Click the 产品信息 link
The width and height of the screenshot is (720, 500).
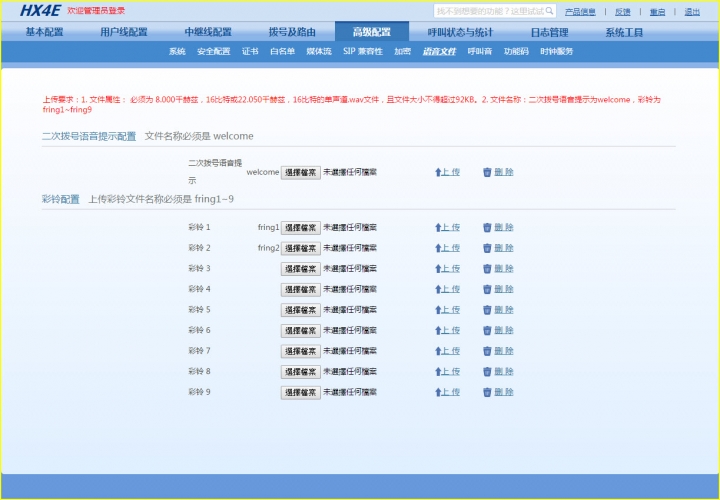click(580, 12)
